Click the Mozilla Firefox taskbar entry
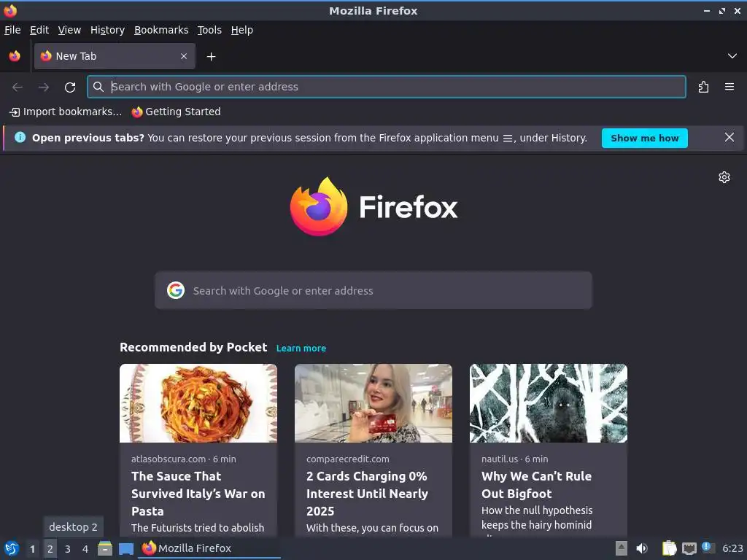 (x=209, y=548)
